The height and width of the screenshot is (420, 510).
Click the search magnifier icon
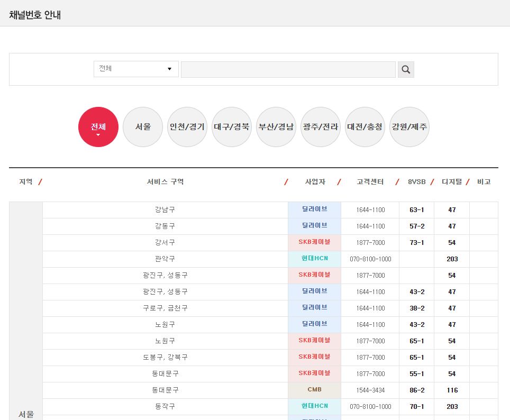click(x=405, y=69)
